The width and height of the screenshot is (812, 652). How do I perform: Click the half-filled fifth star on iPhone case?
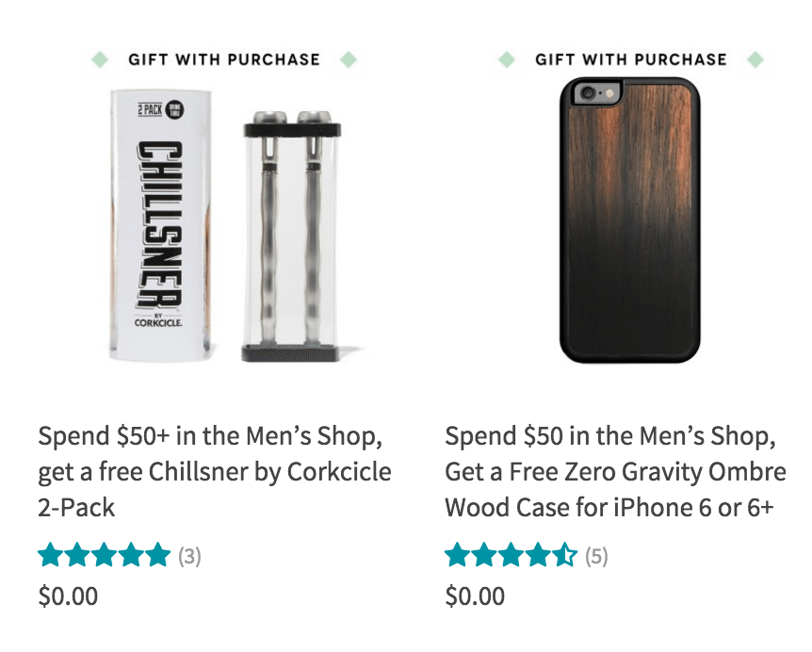pos(564,555)
